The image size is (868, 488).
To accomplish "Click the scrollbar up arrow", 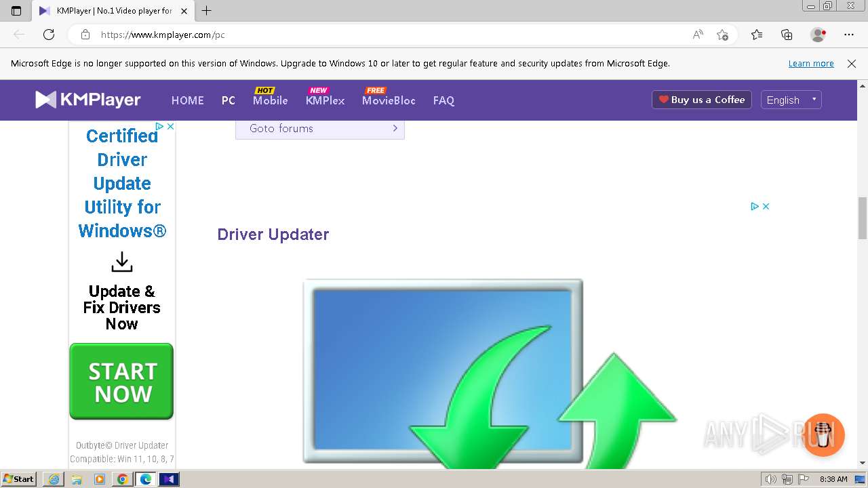I will 863,86.
